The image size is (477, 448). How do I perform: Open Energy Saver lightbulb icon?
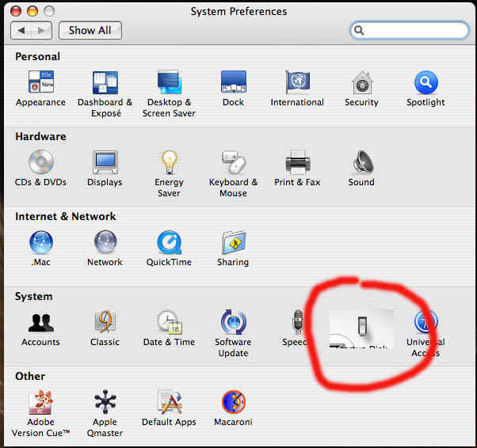(x=169, y=161)
